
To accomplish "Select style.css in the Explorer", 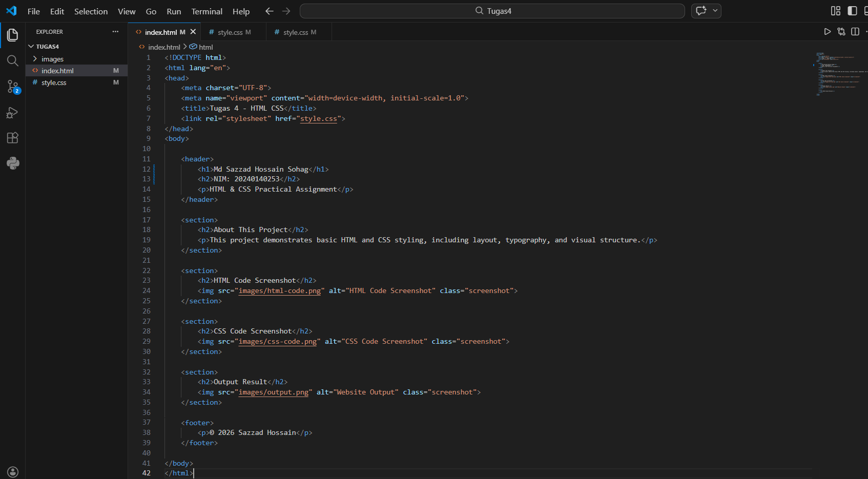I will pos(55,82).
